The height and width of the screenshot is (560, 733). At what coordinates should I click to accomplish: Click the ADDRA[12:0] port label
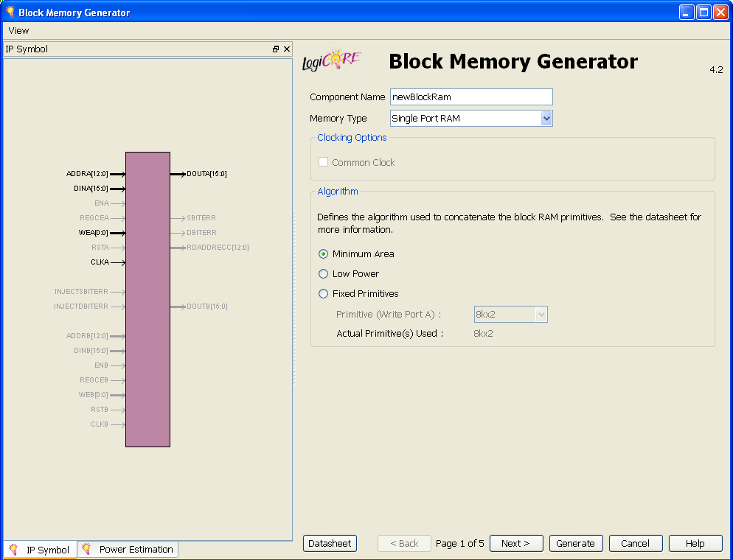pyautogui.click(x=87, y=174)
